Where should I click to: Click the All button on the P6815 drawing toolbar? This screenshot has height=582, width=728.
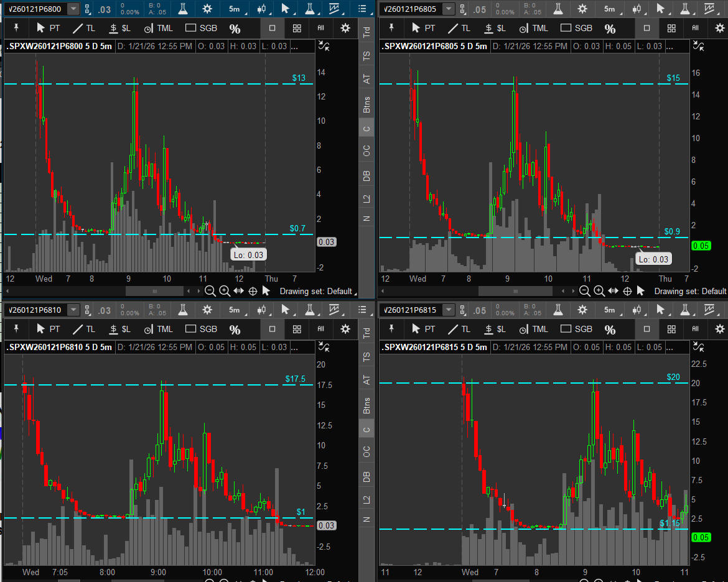(695, 329)
